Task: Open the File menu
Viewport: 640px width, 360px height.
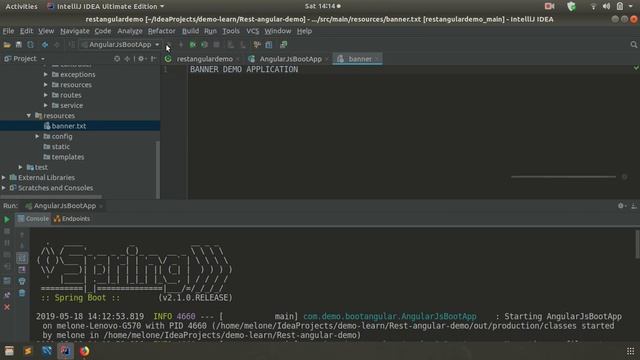Action: (8, 31)
